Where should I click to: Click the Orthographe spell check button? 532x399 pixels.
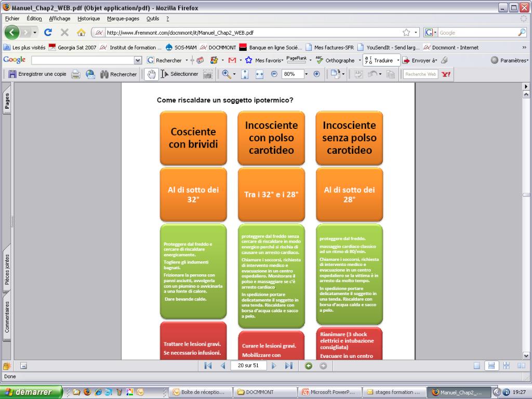335,60
